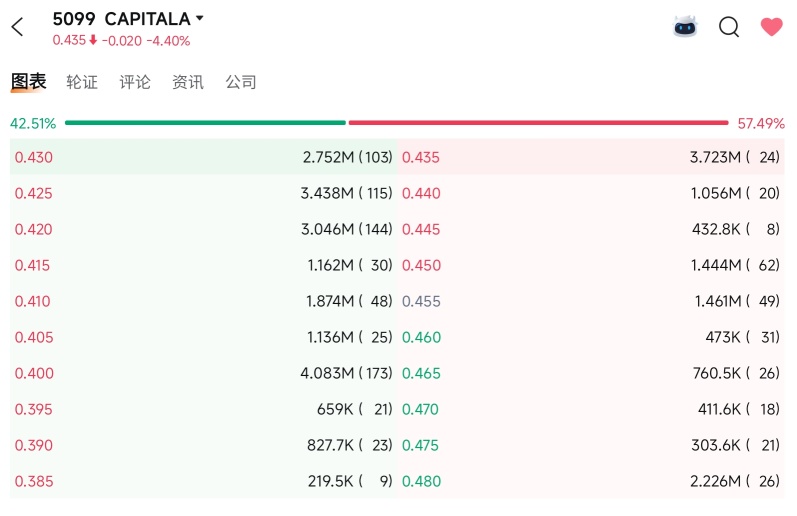Select bid price 0.400 with 4.083M volume
Viewport: 797px width, 516px height.
tap(203, 373)
